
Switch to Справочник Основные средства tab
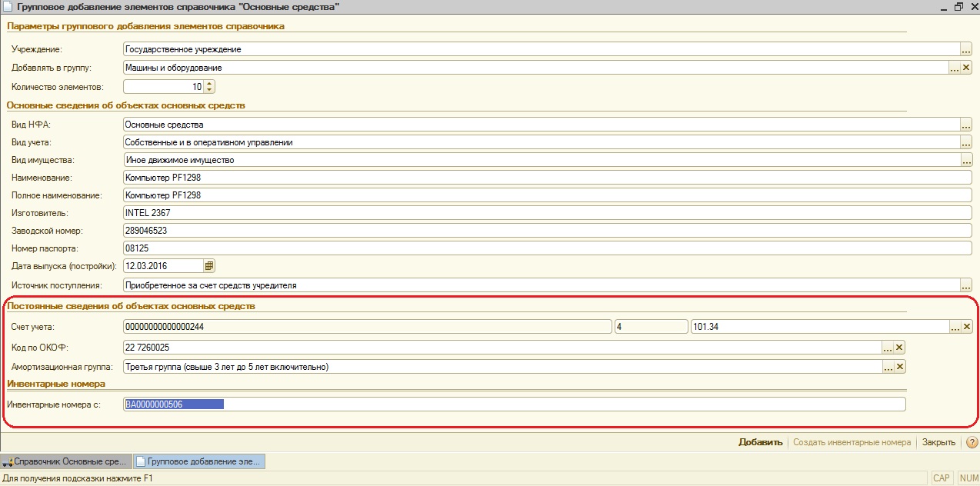[65, 461]
